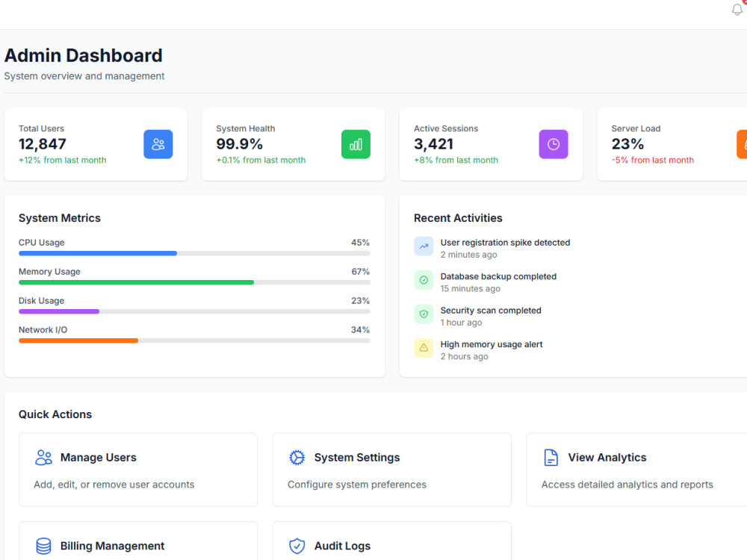
Task: Click 'Add, edit, or remove user accounts'
Action: coord(114,485)
